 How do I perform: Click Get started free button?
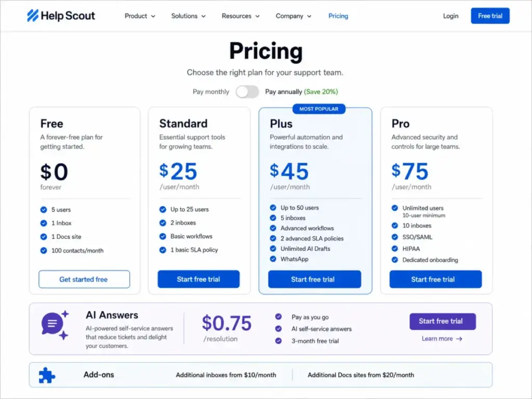coord(84,279)
